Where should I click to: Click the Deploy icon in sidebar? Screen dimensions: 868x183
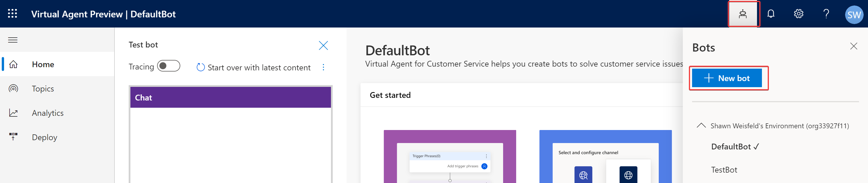[x=13, y=137]
